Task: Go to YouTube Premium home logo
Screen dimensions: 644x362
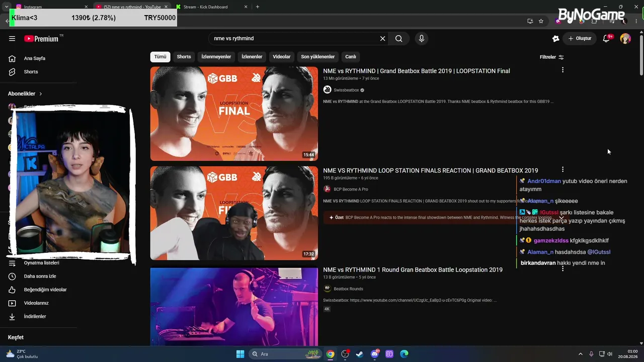Action: [41, 39]
